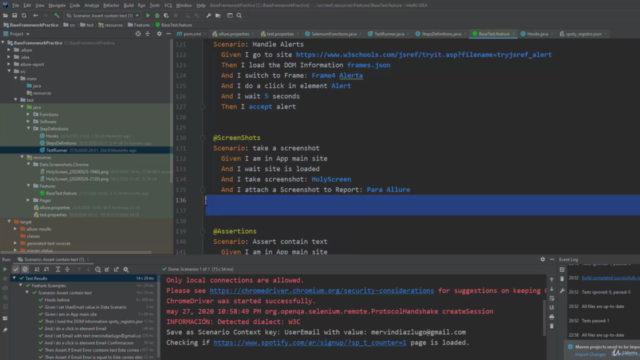
Task: Collapse all test results in the Run toolbar
Action: point(67,269)
